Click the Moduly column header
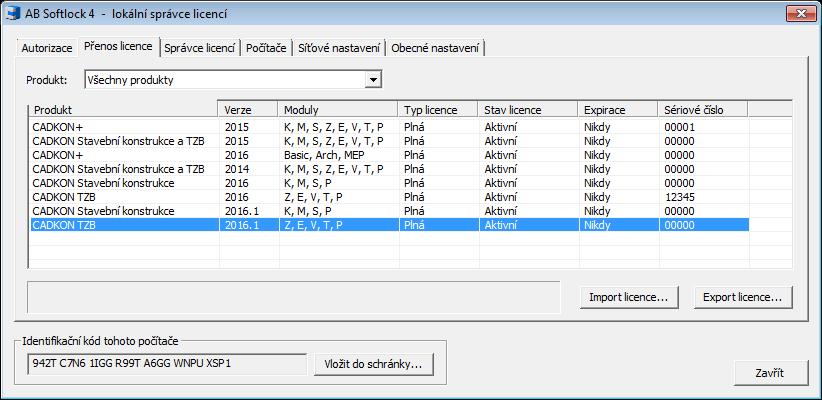Image resolution: width=822 pixels, height=400 pixels. (337, 110)
